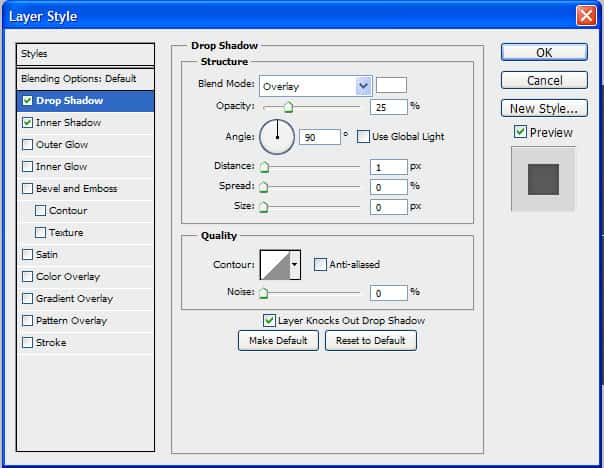604x468 pixels.
Task: Click the Angle dial control
Action: pos(277,137)
